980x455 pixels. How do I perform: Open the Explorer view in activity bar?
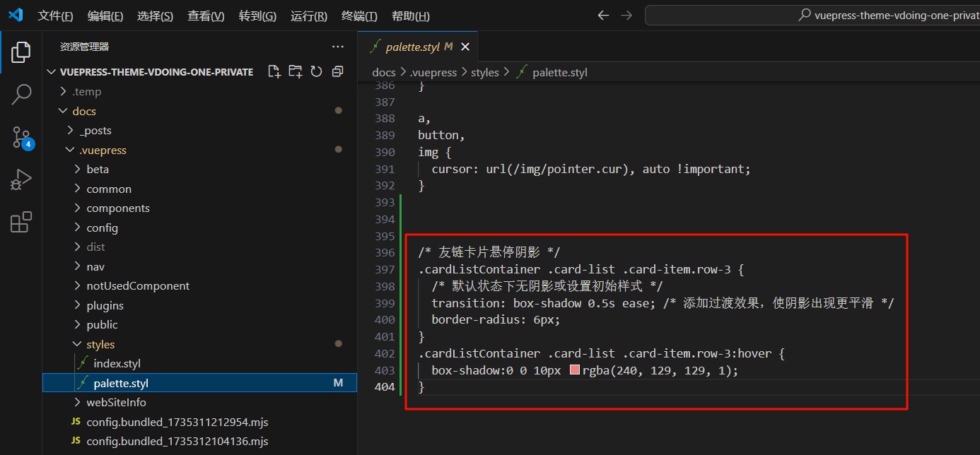pos(21,52)
